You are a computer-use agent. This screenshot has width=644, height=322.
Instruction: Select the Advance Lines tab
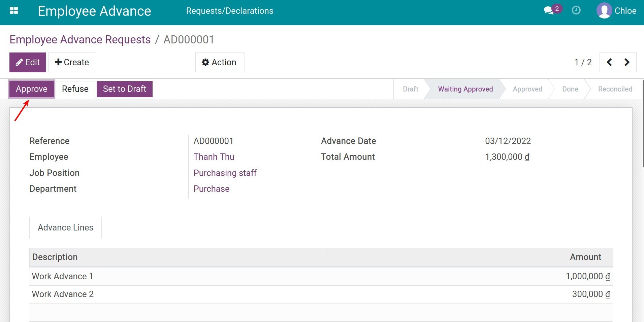tap(65, 228)
